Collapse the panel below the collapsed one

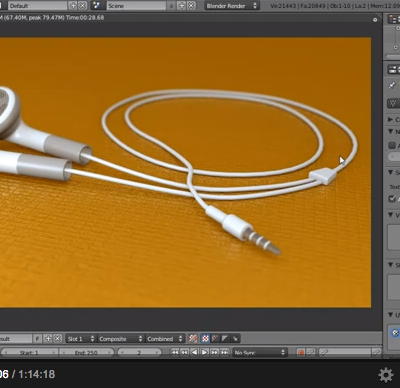coord(391,132)
